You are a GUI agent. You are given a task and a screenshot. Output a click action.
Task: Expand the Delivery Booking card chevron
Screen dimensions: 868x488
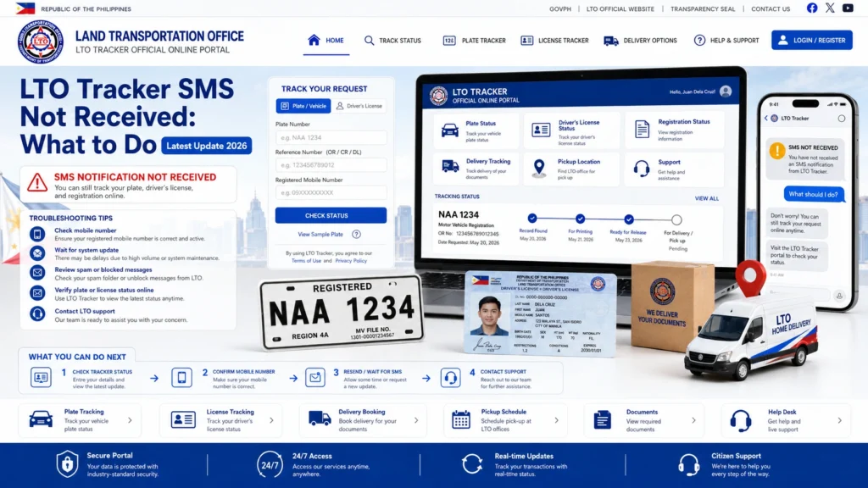(416, 420)
